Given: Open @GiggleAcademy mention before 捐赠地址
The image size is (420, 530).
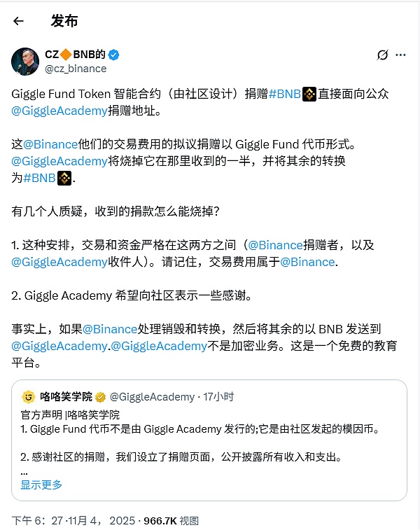Looking at the screenshot, I should 59,111.
